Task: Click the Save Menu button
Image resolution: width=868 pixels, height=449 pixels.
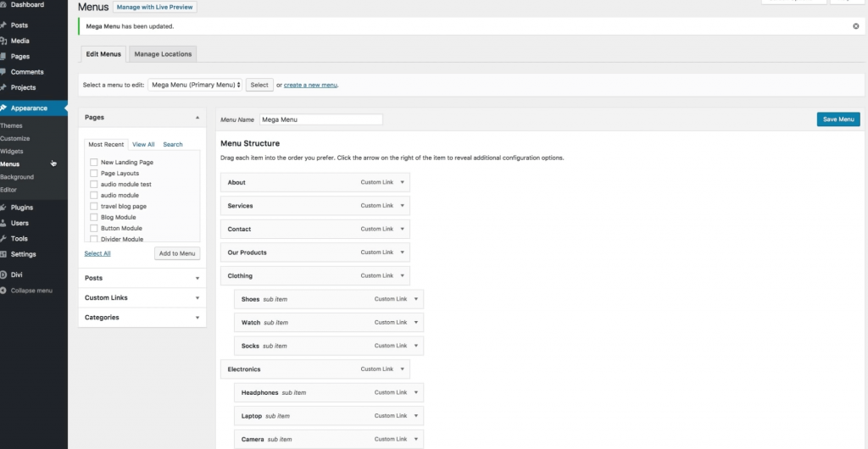Action: (838, 119)
